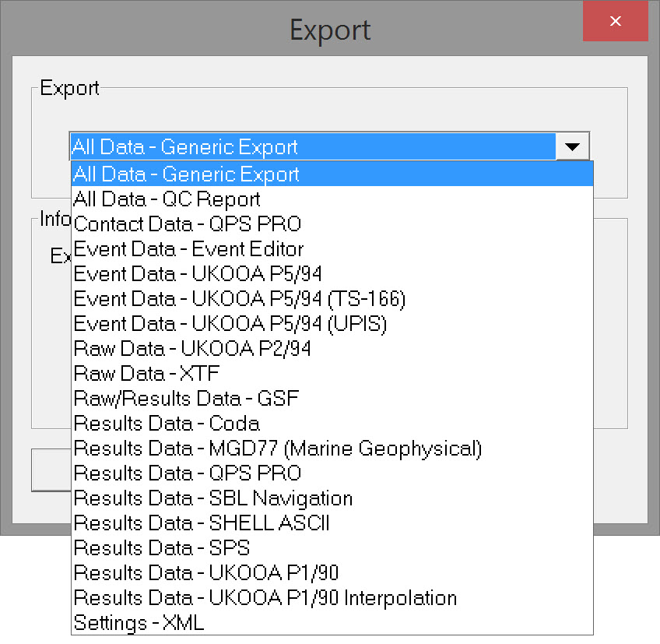
Task: Close the Export dialog window
Action: click(615, 22)
